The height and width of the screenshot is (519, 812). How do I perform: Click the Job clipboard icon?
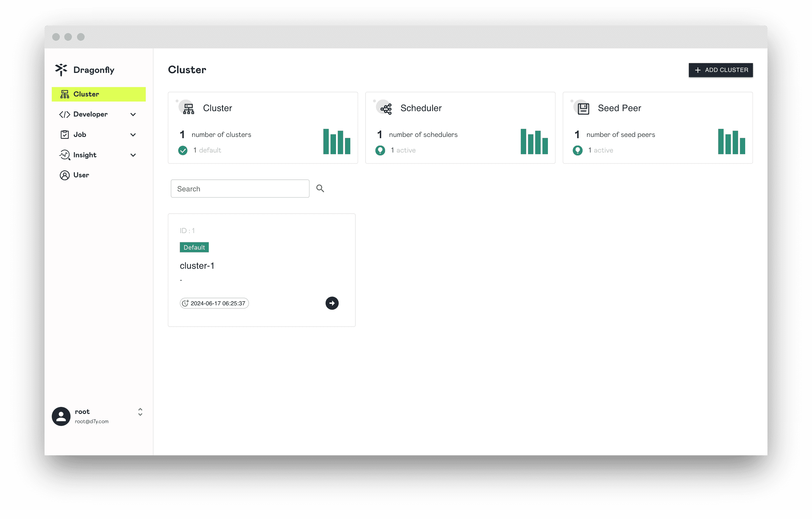tap(64, 135)
